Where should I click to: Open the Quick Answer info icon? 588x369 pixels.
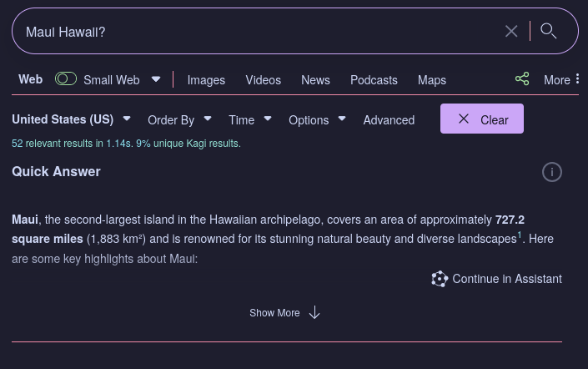click(552, 172)
